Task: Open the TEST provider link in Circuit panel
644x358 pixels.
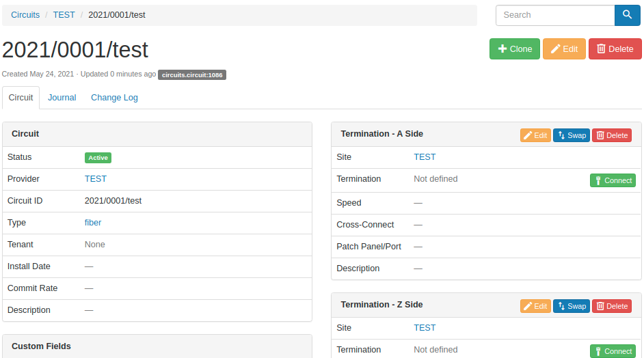Action: coord(96,179)
